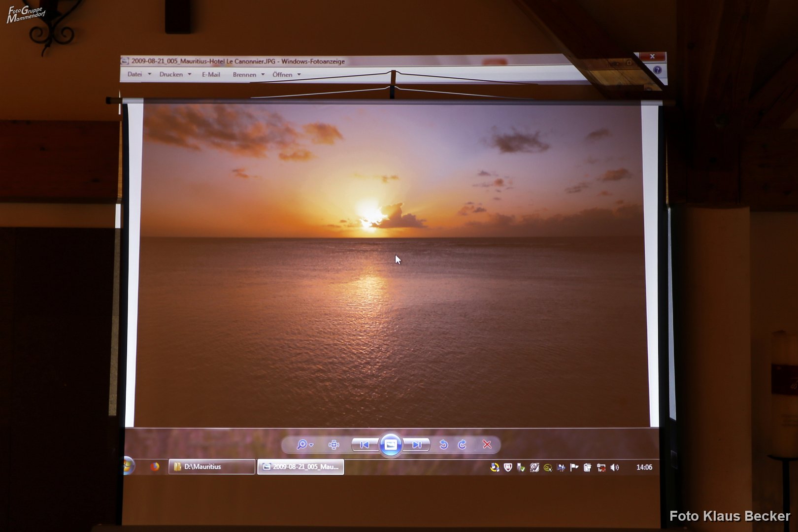The image size is (798, 532).
Task: Expand the Öffnen dropdown
Action: point(286,75)
